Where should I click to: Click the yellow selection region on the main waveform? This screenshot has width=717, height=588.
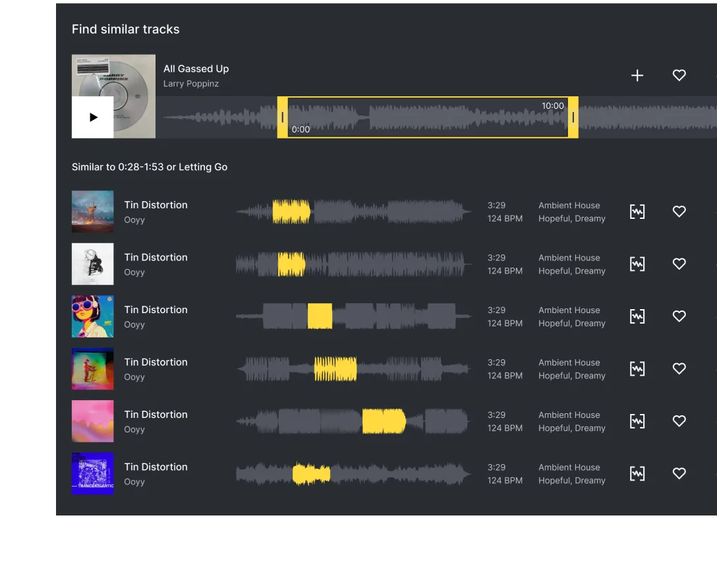tap(428, 117)
